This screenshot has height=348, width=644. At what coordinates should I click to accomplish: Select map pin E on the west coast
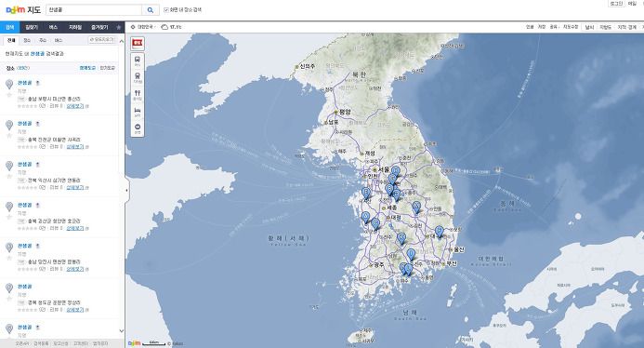pyautogui.click(x=365, y=193)
